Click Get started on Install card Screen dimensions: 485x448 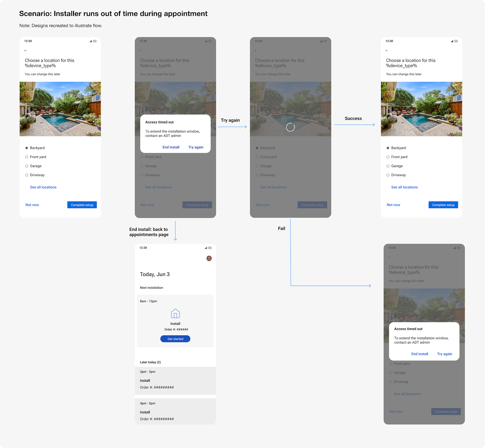pyautogui.click(x=175, y=339)
